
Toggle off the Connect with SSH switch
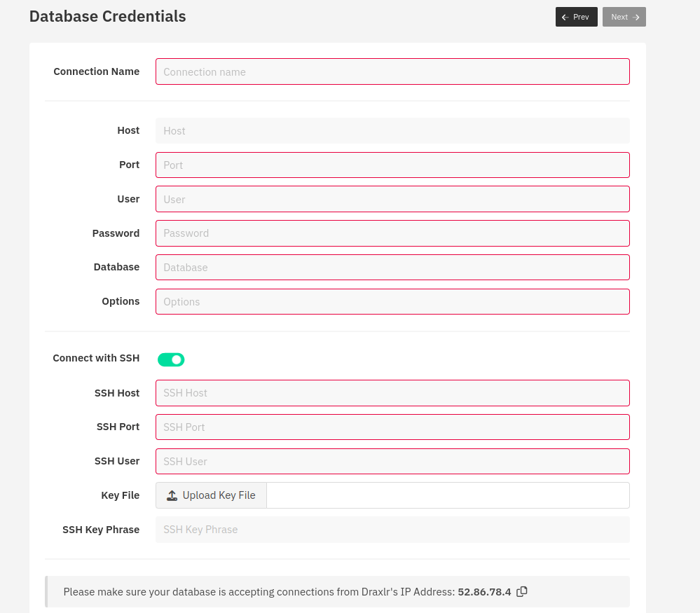pyautogui.click(x=171, y=359)
